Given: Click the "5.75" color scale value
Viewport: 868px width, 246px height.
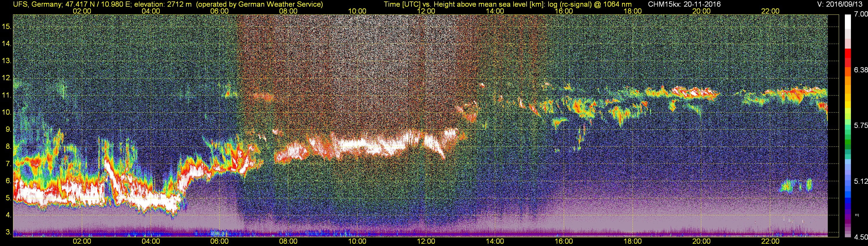Looking at the screenshot, I should [860, 125].
